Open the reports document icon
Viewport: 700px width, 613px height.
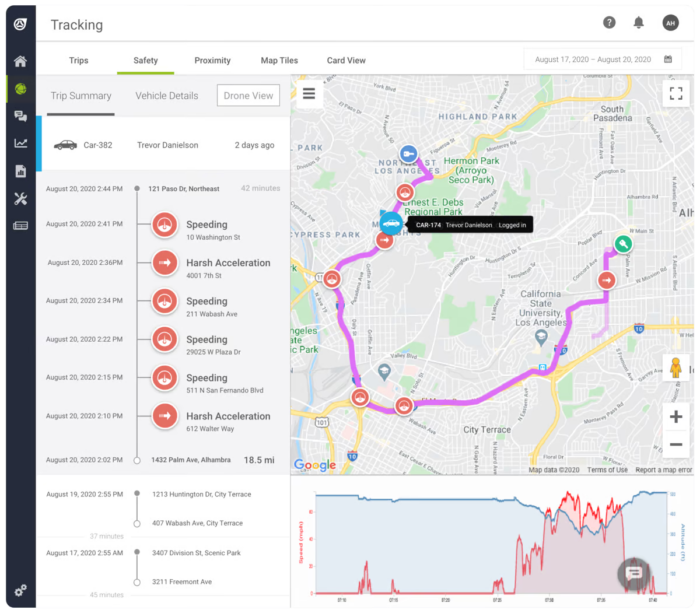[x=20, y=171]
